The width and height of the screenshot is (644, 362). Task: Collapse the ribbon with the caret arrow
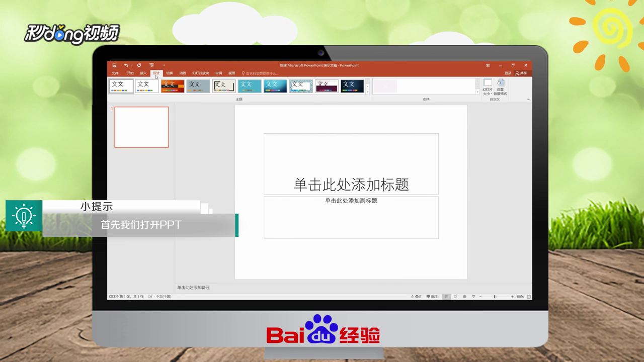point(528,100)
